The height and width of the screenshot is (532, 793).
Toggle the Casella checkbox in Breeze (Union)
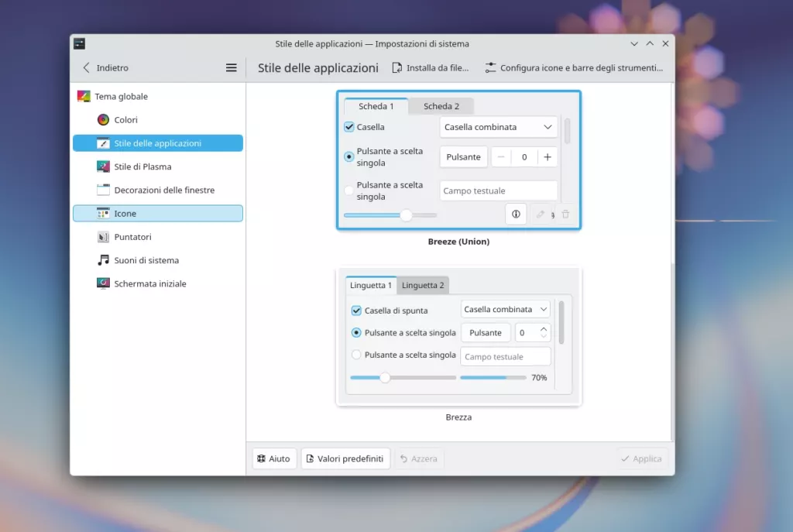tap(349, 127)
